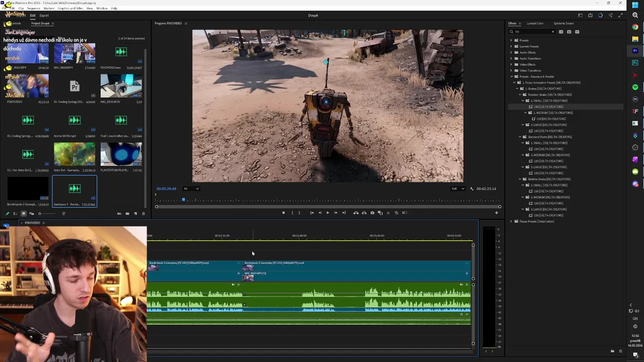
Task: Click the Windows Search taskbar icon
Action: [635, 15]
